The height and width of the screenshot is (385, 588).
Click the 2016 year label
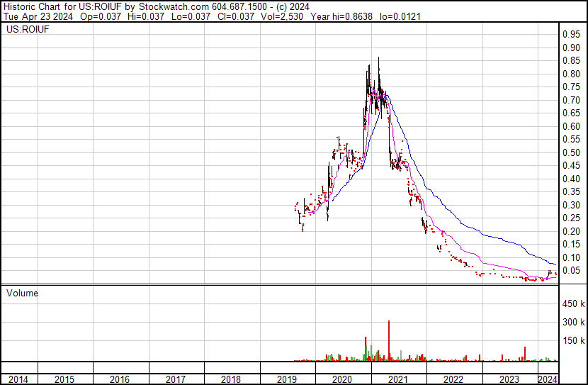pyautogui.click(x=120, y=379)
